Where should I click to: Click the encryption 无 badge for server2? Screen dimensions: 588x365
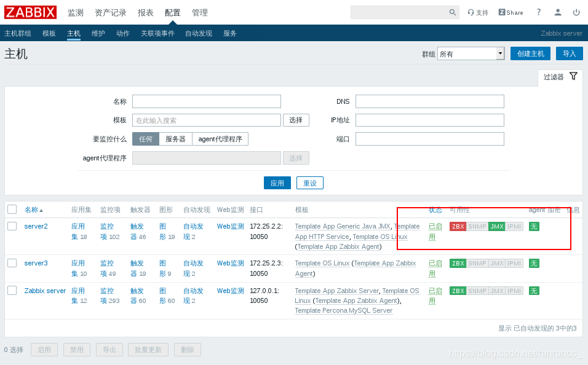(534, 226)
